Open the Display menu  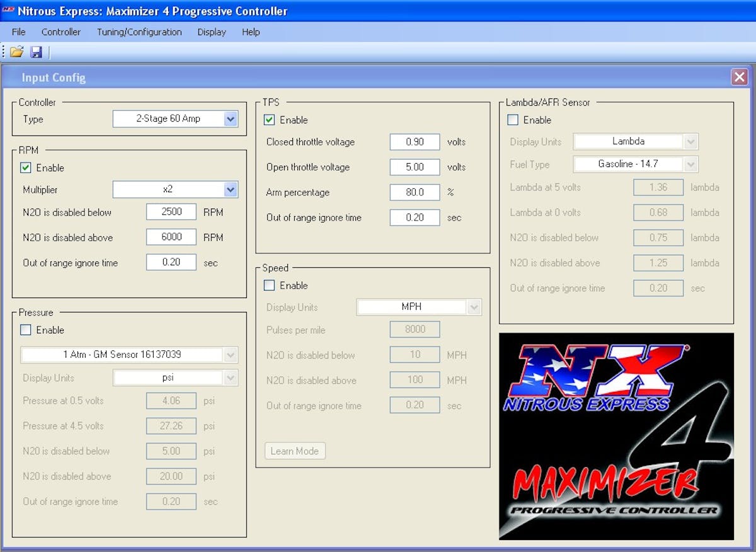pos(212,32)
